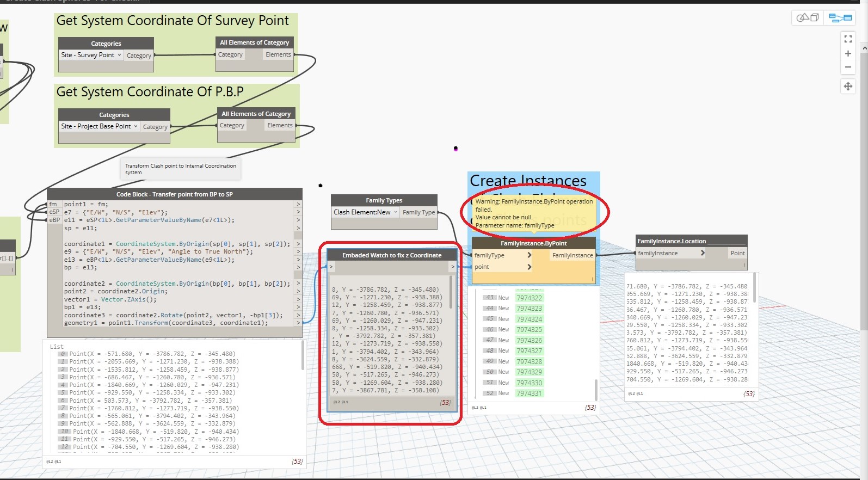The width and height of the screenshot is (868, 480).
Task: Click the Code Block text editing area
Action: pos(178,263)
